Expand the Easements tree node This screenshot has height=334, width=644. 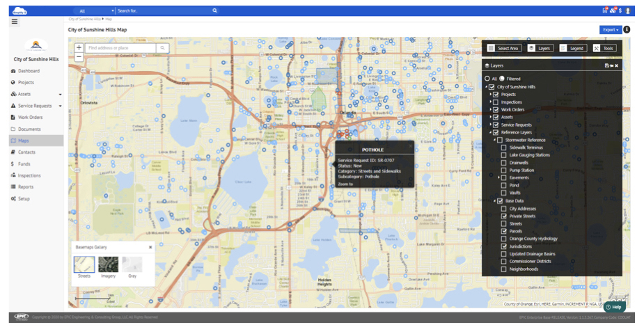pyautogui.click(x=499, y=177)
